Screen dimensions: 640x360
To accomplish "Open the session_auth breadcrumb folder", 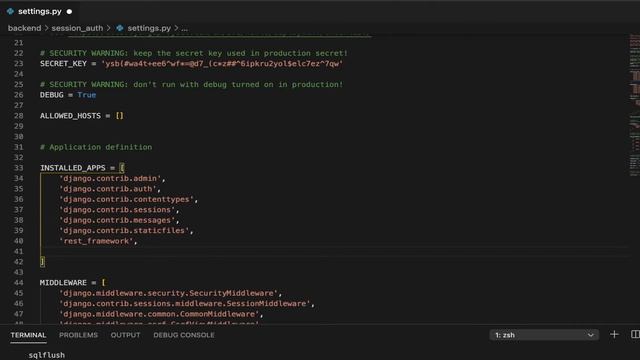I will pos(77,28).
